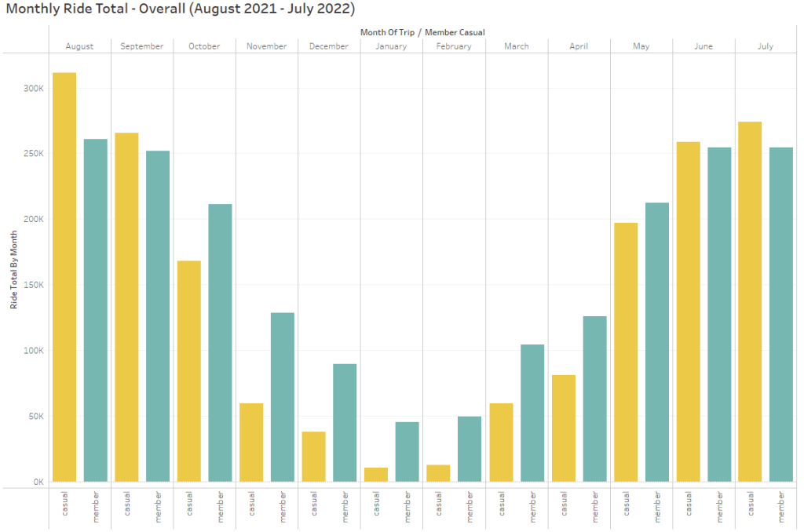The height and width of the screenshot is (532, 804).
Task: Click the November casual yellow bar
Action: (x=251, y=442)
